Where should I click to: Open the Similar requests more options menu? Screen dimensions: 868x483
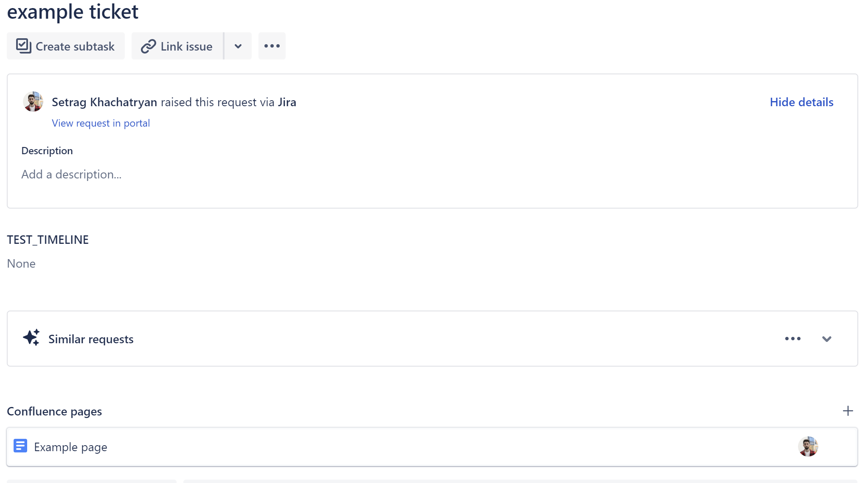(x=792, y=339)
